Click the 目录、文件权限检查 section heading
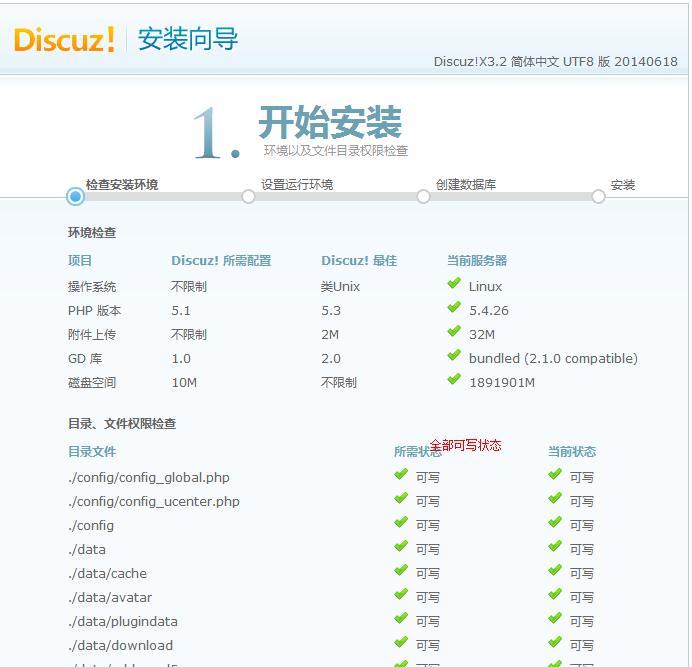This screenshot has width=692, height=667. point(122,424)
